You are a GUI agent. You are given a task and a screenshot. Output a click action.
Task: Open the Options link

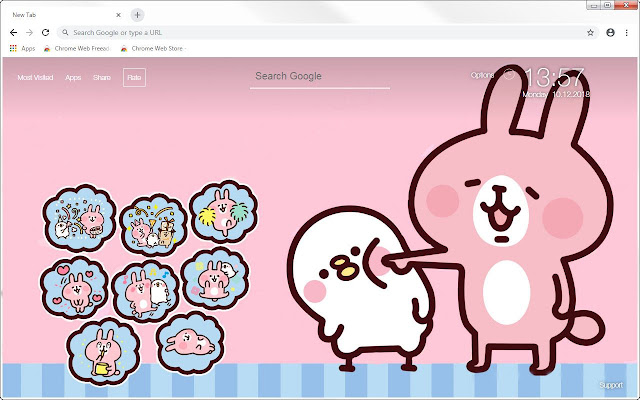[x=482, y=75]
